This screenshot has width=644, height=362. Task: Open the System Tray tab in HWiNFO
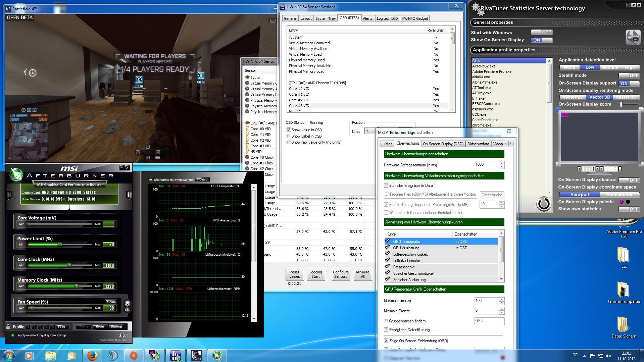[x=326, y=18]
